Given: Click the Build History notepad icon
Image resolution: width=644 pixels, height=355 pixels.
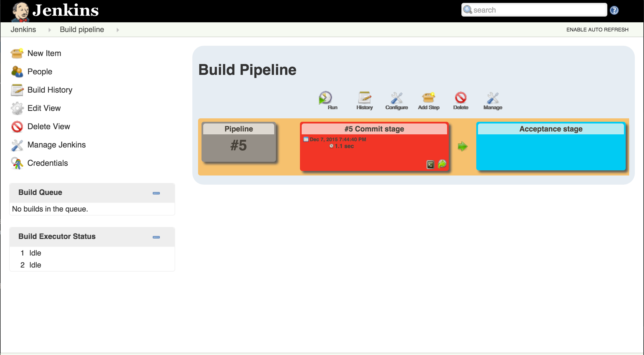Looking at the screenshot, I should click(17, 90).
